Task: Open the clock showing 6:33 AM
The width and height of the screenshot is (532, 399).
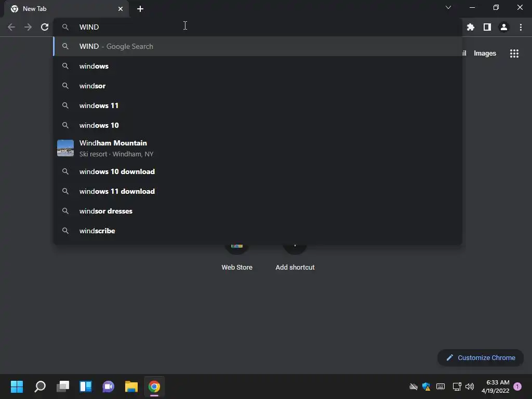Action: (x=495, y=387)
